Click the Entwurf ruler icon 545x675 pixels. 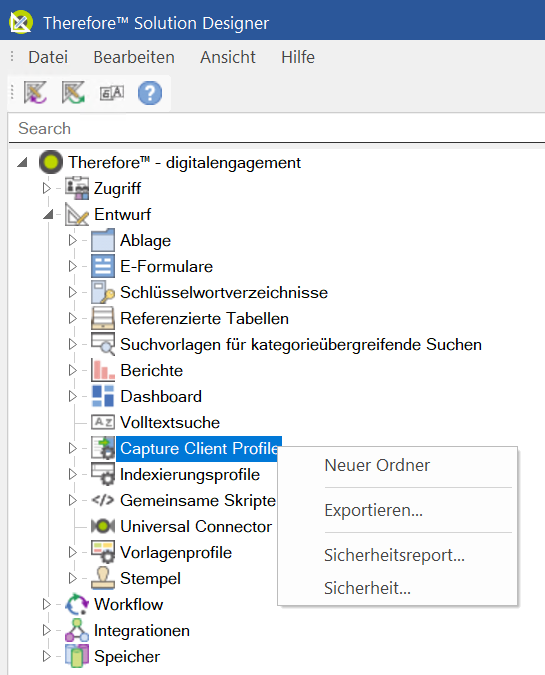click(x=77, y=214)
